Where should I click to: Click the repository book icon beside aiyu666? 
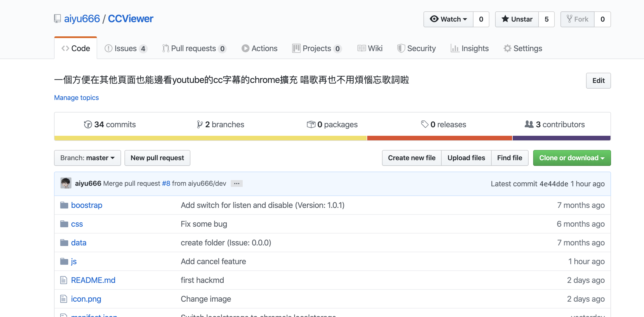(57, 19)
